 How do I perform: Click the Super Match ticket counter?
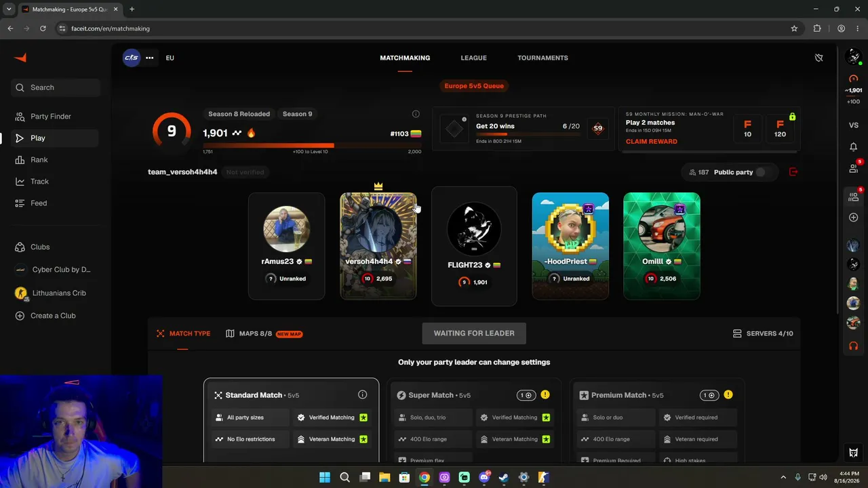click(x=526, y=395)
